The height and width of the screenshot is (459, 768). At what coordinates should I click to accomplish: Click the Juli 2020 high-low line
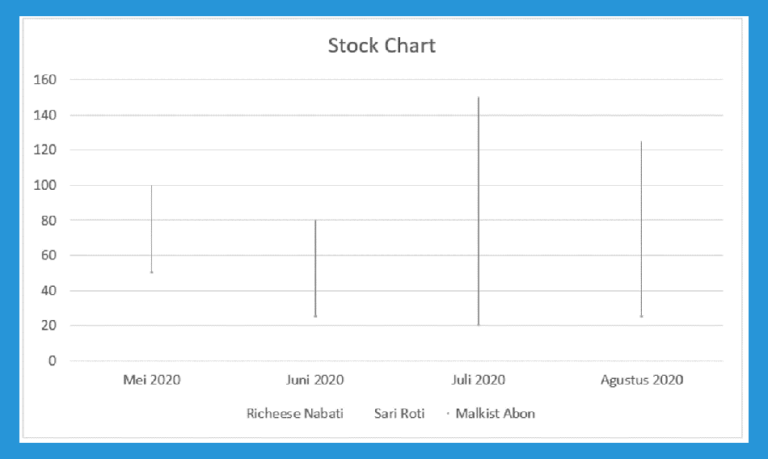pos(479,211)
